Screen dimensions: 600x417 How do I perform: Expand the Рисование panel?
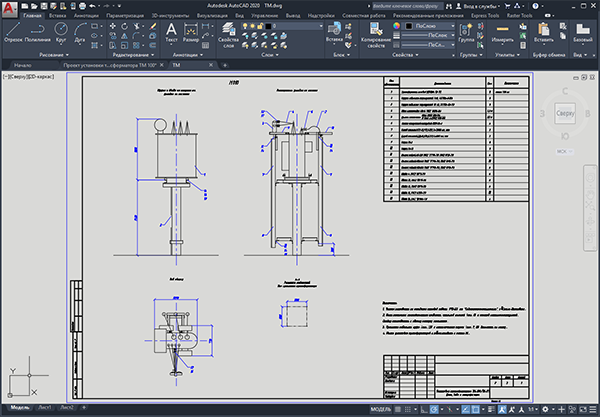click(x=54, y=55)
